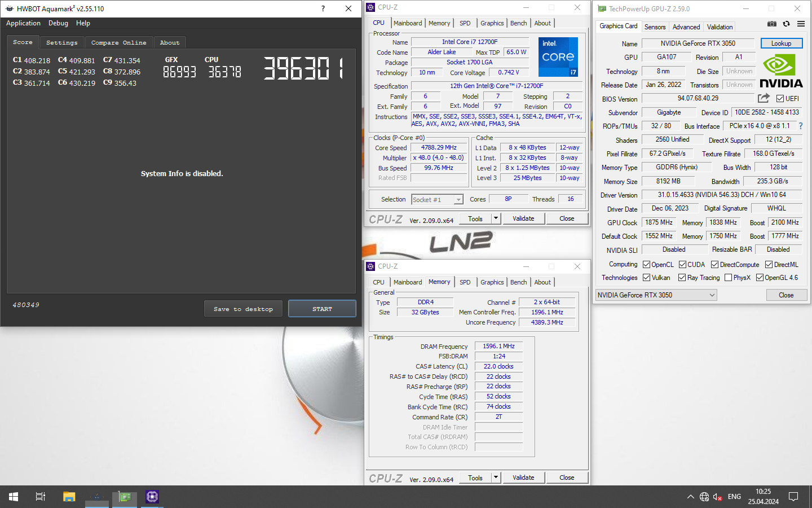The image size is (812, 508).
Task: Open the Socket #1 selection dropdown
Action: coord(437,199)
